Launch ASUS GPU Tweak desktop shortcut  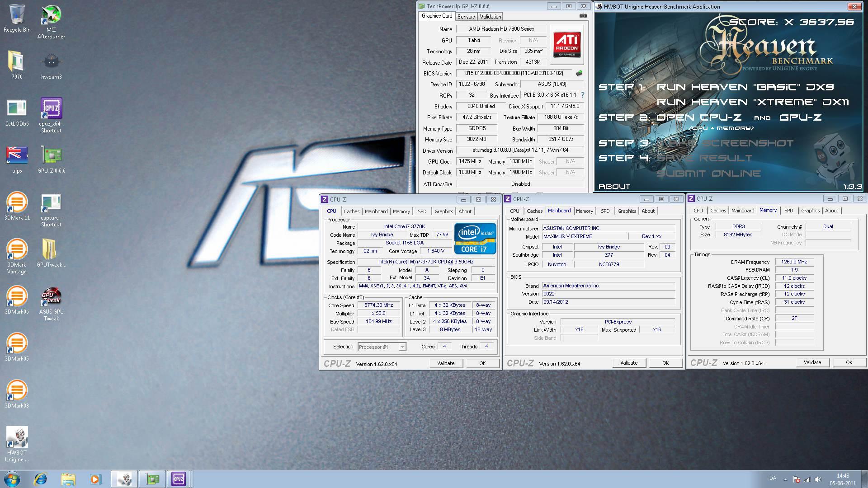(51, 304)
